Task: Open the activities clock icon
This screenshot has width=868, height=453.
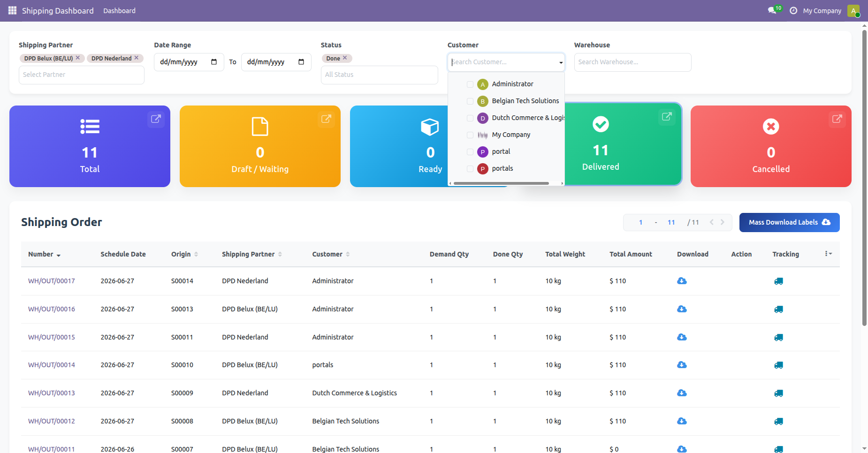Action: tap(793, 10)
